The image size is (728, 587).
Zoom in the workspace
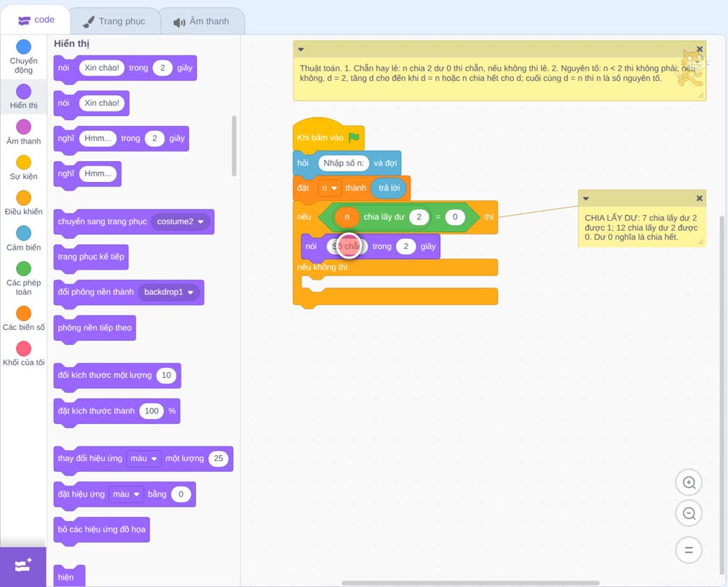pyautogui.click(x=689, y=483)
